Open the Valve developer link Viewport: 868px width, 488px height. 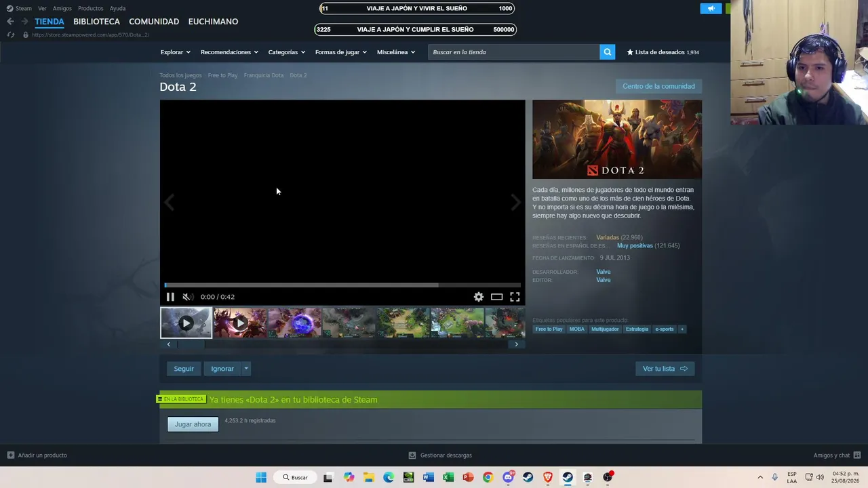pos(604,272)
